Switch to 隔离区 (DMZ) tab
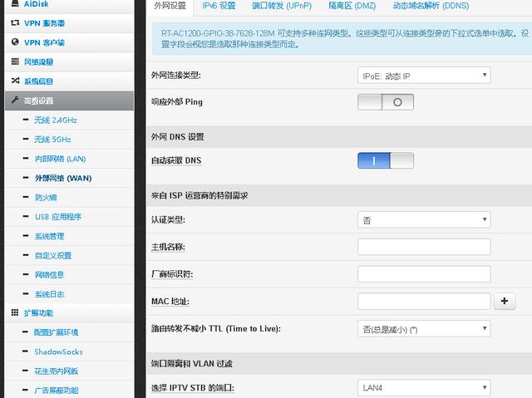 pos(352,6)
